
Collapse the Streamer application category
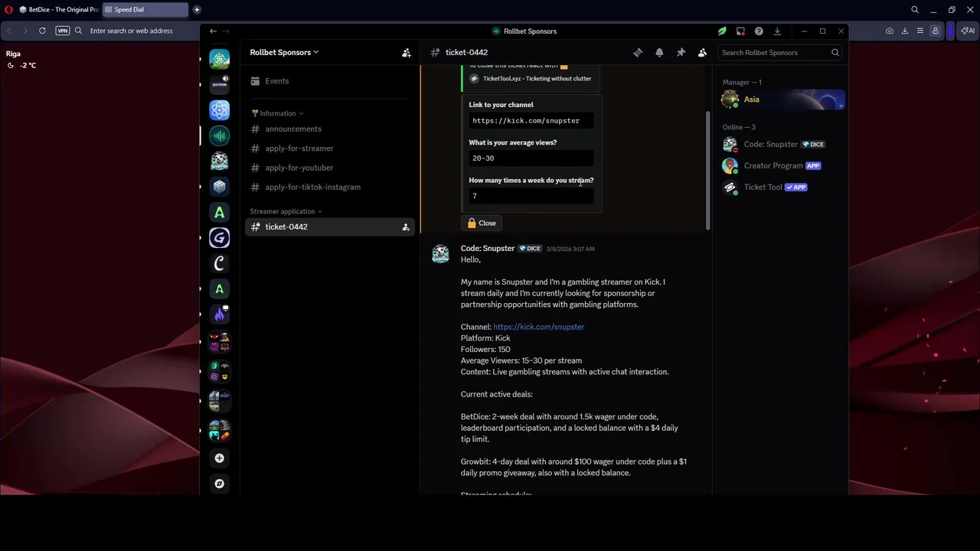(286, 211)
